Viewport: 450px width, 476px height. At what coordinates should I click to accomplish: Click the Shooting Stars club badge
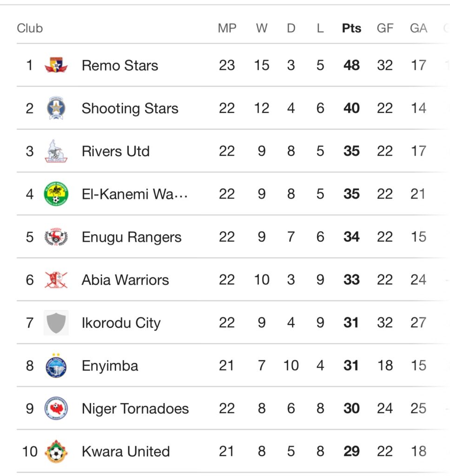(x=56, y=108)
